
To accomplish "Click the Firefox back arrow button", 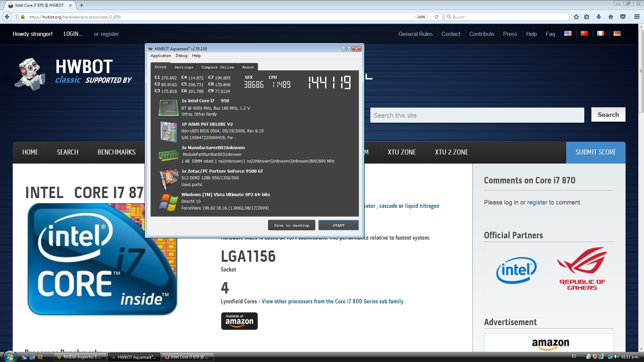I will (x=7, y=17).
